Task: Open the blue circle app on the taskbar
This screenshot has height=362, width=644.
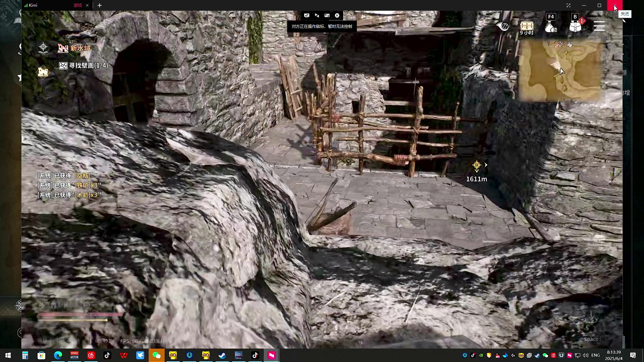Action: tap(190, 355)
